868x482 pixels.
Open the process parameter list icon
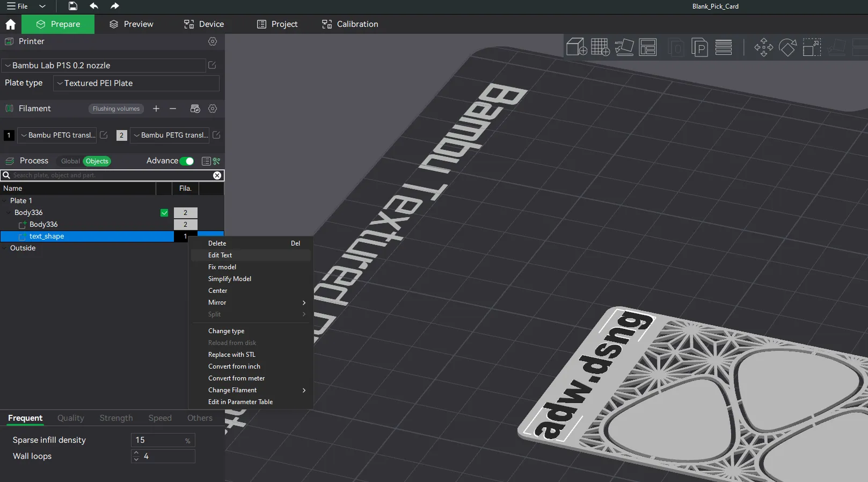(206, 161)
